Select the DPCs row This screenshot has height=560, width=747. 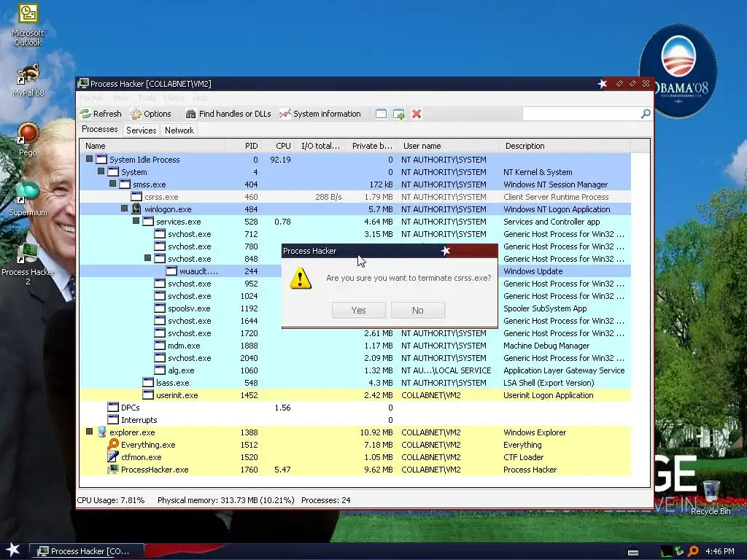[355, 407]
